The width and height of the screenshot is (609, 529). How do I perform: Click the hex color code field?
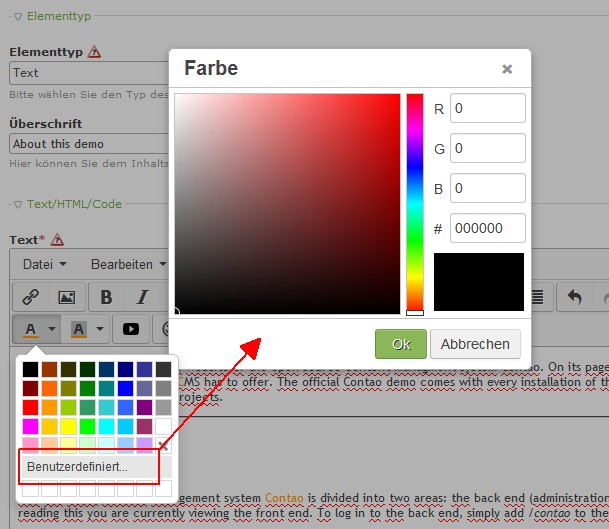coord(487,228)
